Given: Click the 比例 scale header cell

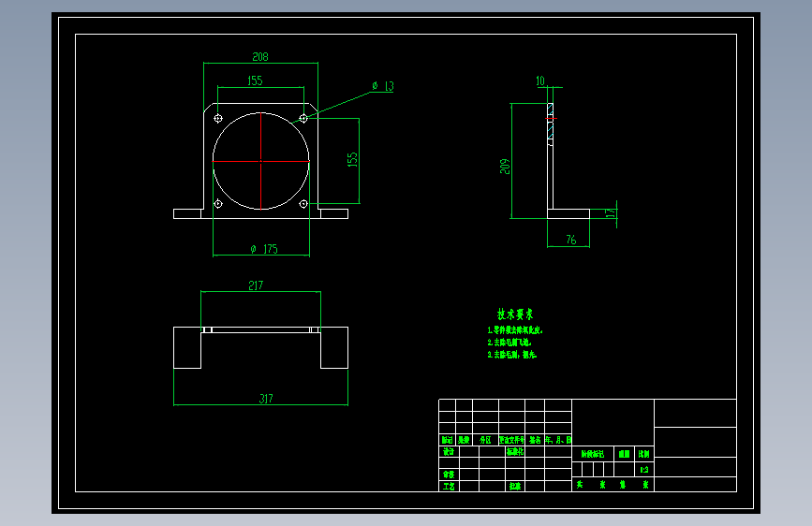Looking at the screenshot, I should (x=643, y=454).
